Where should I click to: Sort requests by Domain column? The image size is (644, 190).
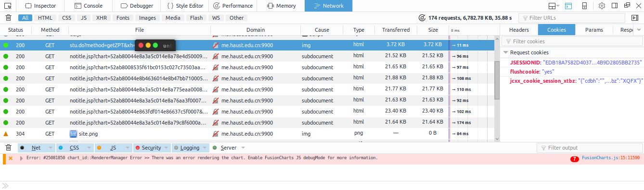[x=256, y=30]
